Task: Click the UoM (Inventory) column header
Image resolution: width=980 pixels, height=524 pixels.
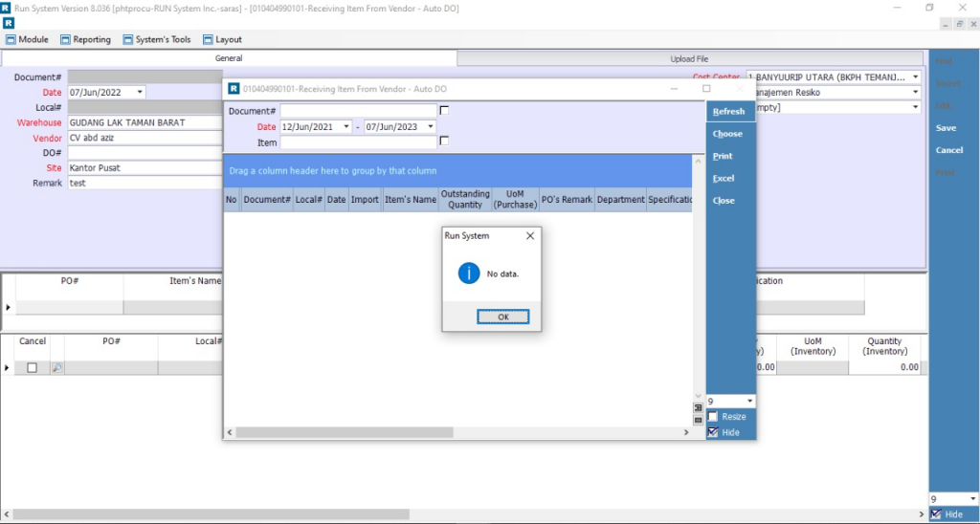Action: [813, 347]
